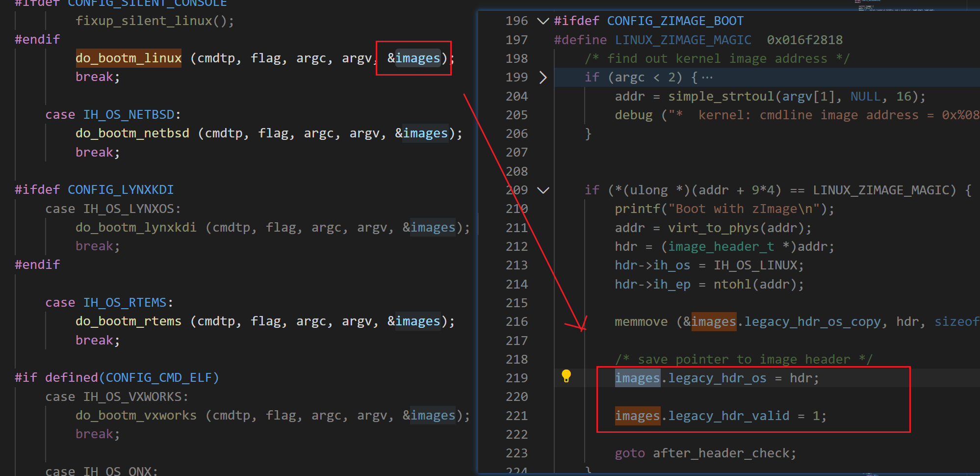
Task: Click the do_bootm_vxworks function call
Action: [136, 415]
